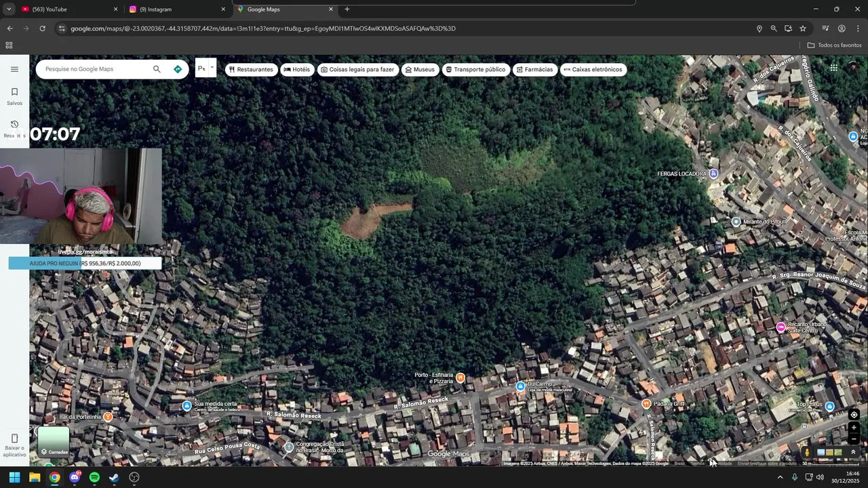
Task: Focus the Pesquise no Google Maps field
Action: pyautogui.click(x=95, y=69)
